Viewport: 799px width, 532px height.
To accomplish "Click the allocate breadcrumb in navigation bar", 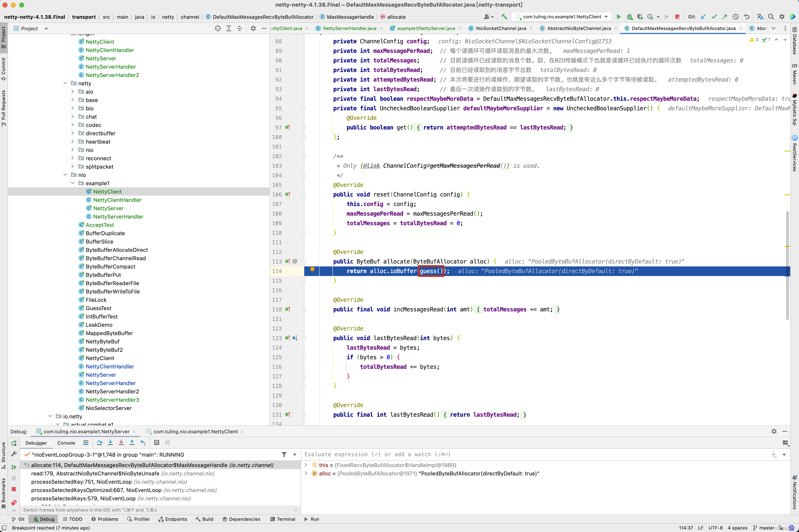I will click(x=396, y=17).
